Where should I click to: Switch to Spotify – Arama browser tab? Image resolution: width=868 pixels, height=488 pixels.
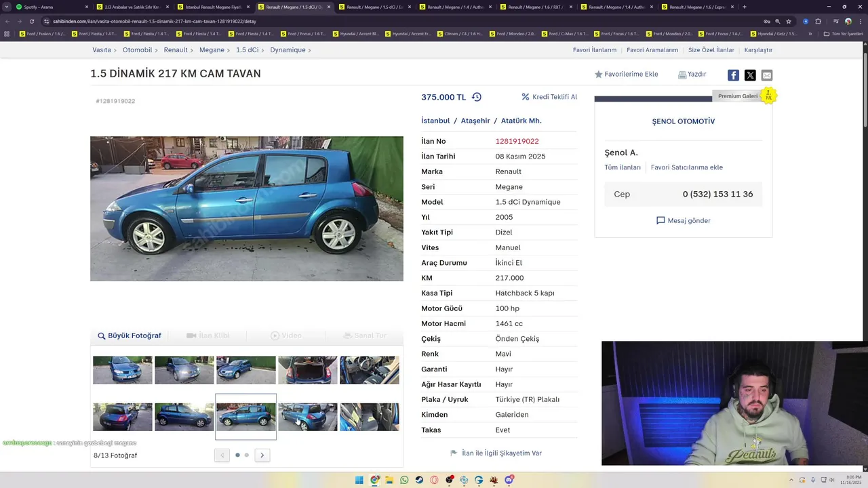point(51,7)
